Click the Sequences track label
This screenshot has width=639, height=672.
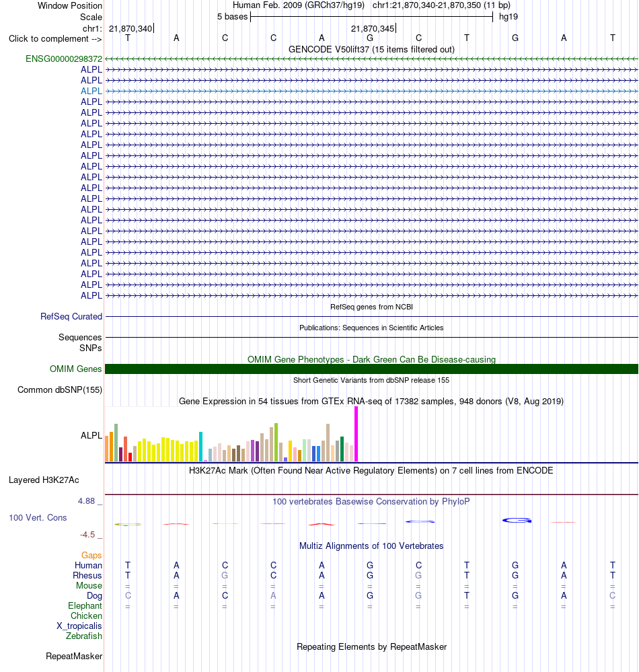click(80, 337)
